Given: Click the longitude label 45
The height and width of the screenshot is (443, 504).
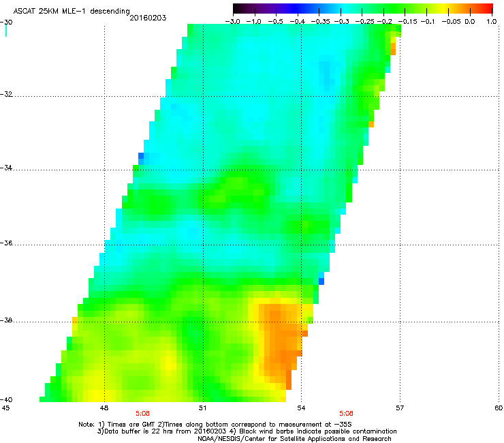Looking at the screenshot, I should pos(5,408).
